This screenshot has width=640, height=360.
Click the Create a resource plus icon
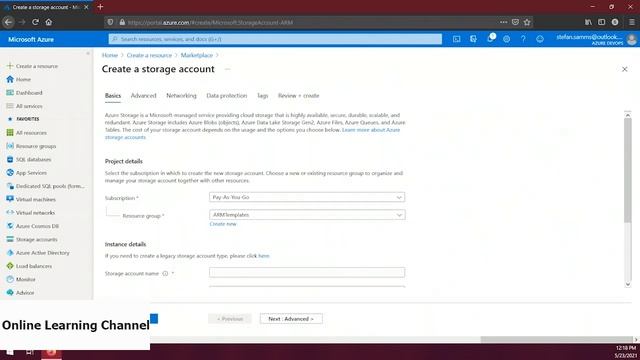pos(10,66)
